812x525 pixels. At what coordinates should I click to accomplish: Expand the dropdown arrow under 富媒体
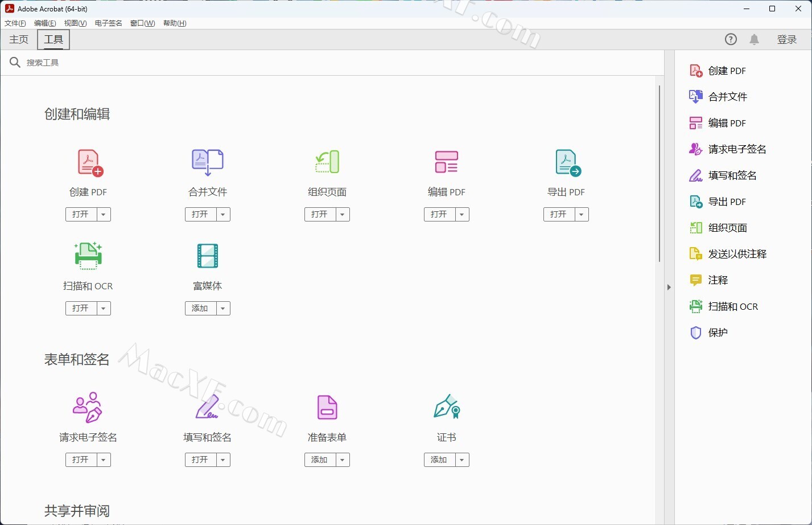[223, 309]
